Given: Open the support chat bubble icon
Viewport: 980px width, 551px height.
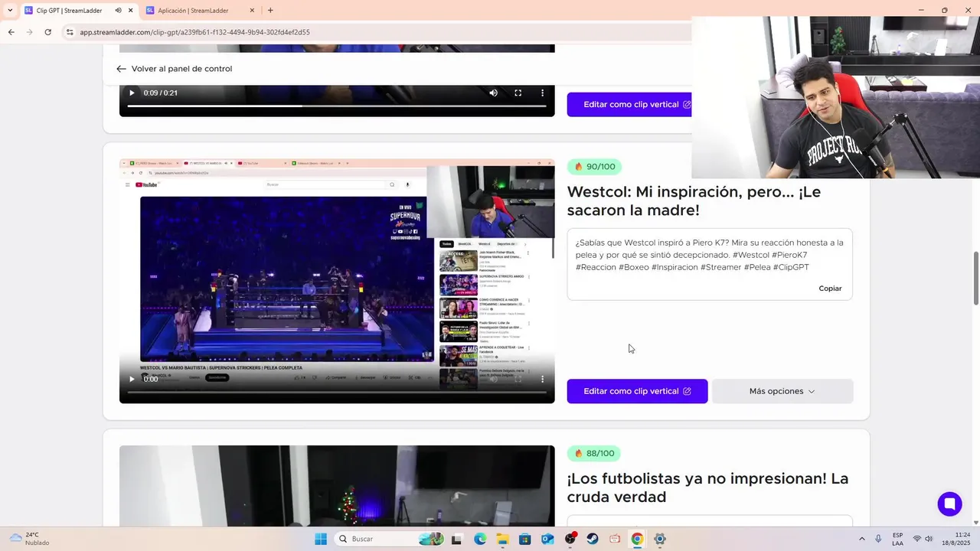Looking at the screenshot, I should (949, 504).
